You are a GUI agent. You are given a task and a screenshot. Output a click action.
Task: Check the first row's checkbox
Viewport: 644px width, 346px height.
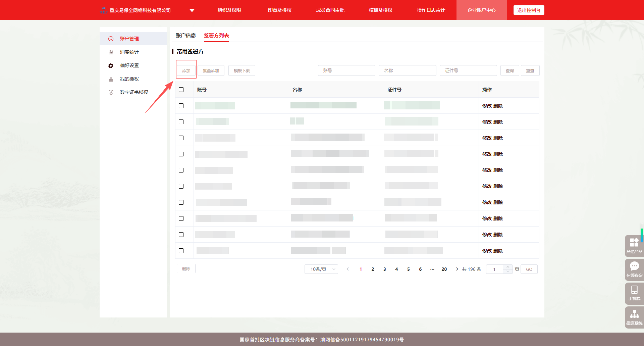181,106
